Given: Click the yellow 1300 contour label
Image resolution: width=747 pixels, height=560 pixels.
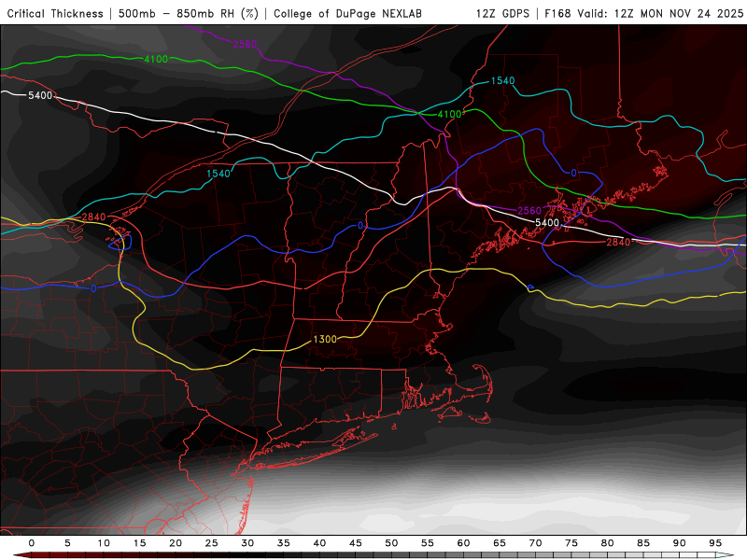Looking at the screenshot, I should click(325, 339).
